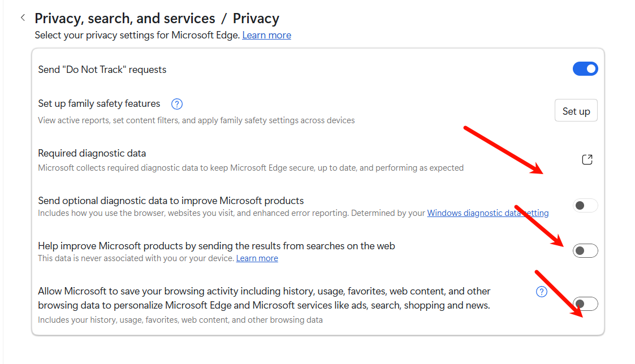Image resolution: width=635 pixels, height=364 pixels.
Task: Click Set up family safety features label
Action: (99, 103)
